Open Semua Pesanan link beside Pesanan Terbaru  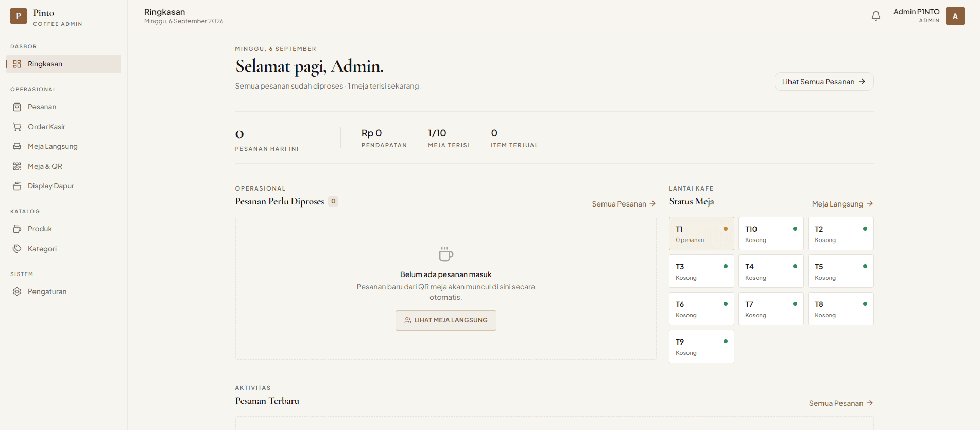[841, 403]
